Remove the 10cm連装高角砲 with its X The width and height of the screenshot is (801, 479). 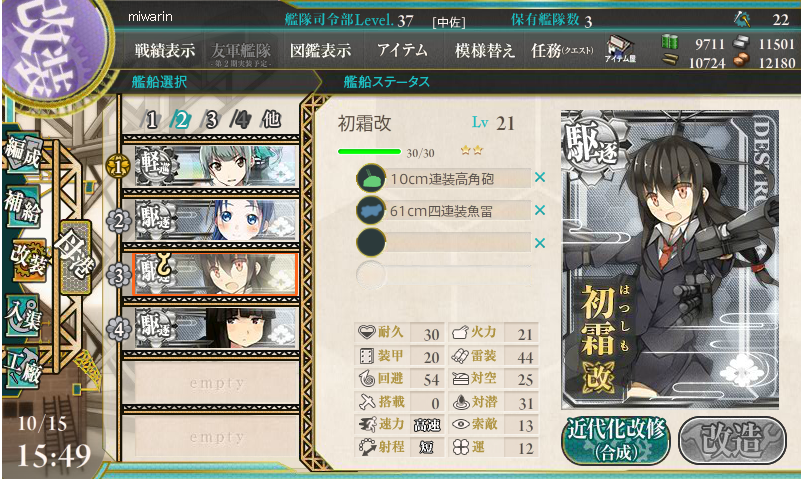click(539, 178)
